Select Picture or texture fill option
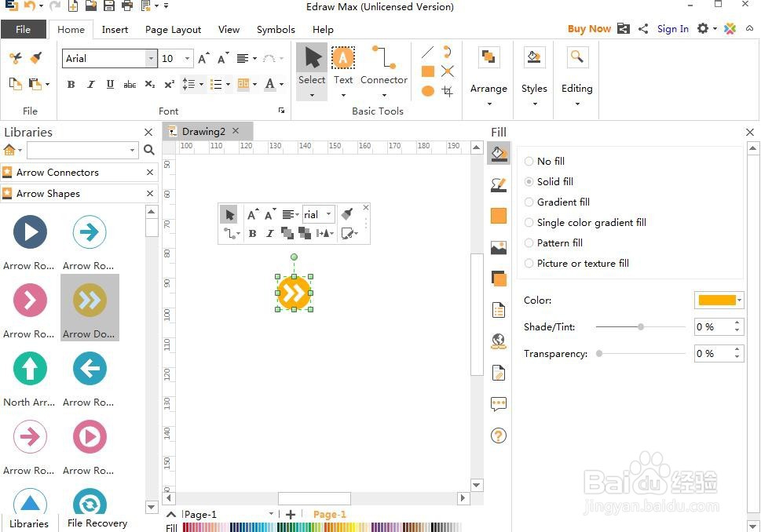The width and height of the screenshot is (761, 532). (x=576, y=264)
